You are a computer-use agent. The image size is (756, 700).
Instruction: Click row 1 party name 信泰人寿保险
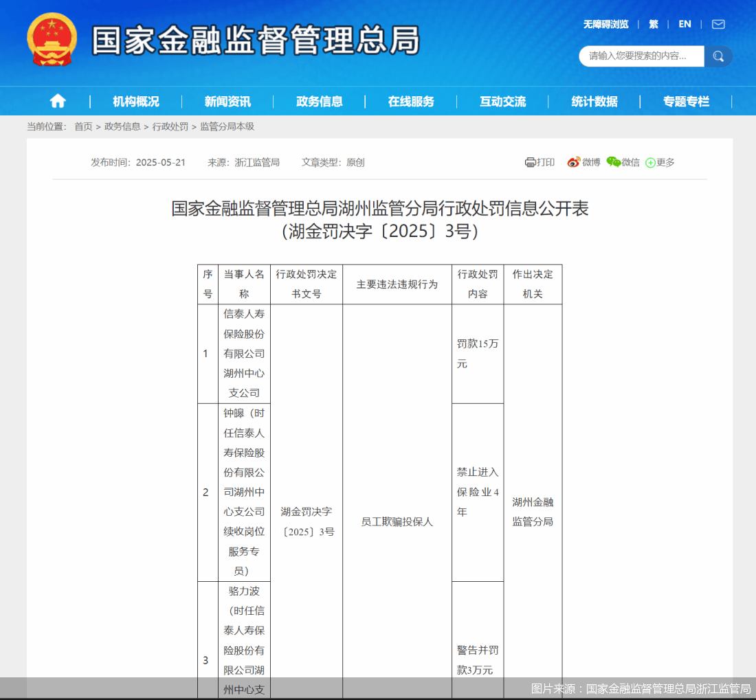[x=244, y=354]
